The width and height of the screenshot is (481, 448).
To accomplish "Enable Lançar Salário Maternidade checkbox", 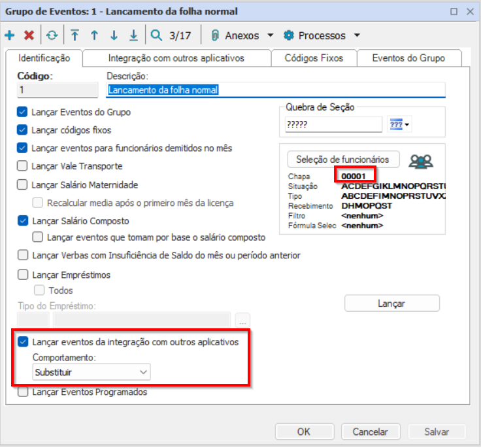I will point(22,185).
